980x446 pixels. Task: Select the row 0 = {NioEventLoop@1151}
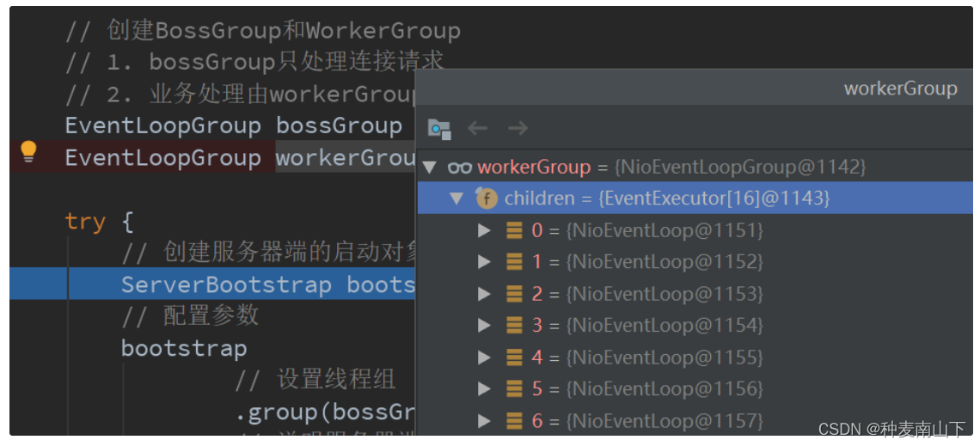pyautogui.click(x=695, y=230)
